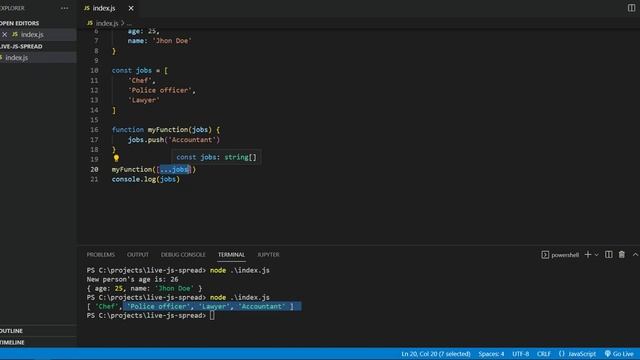
Task: Switch to the Output tab
Action: click(138, 255)
